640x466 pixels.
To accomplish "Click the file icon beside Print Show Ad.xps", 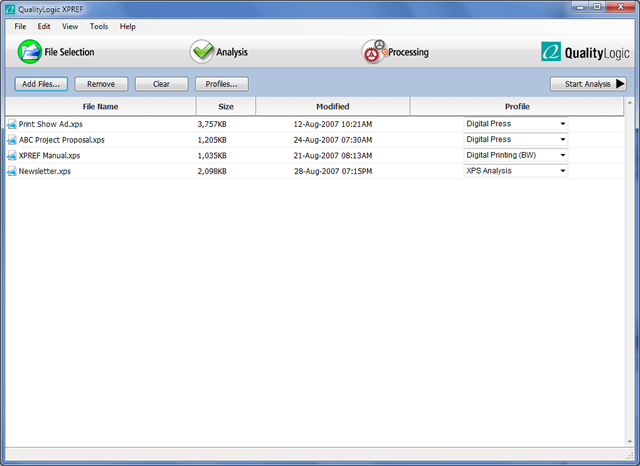I will coord(12,124).
